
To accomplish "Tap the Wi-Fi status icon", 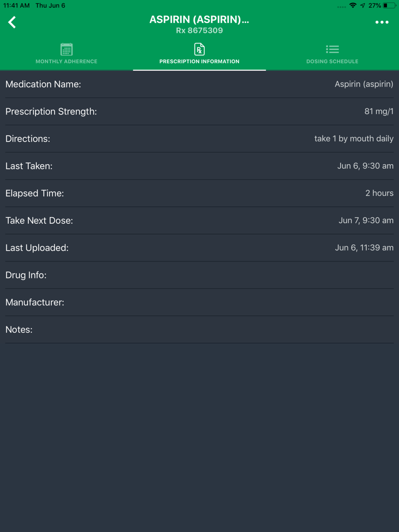I will 353,6.
